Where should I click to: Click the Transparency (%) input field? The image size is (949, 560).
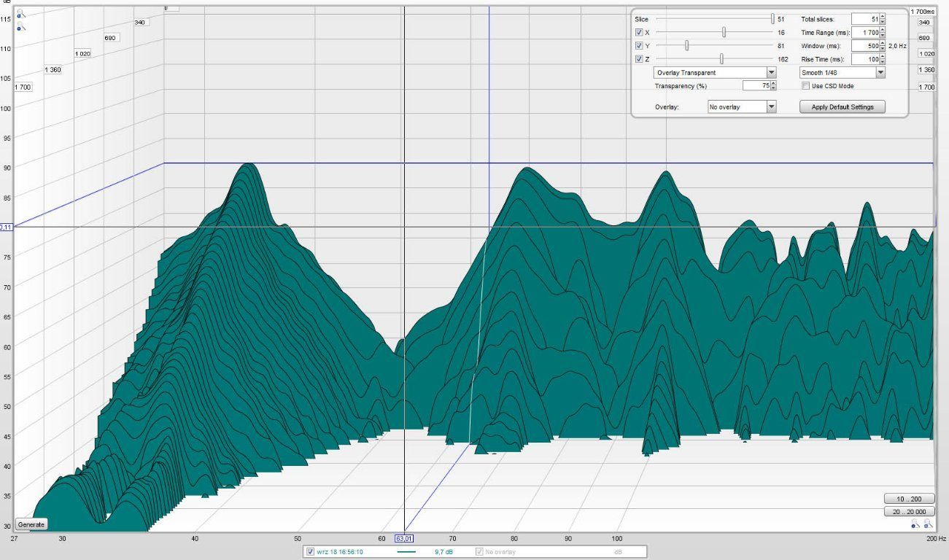(756, 86)
